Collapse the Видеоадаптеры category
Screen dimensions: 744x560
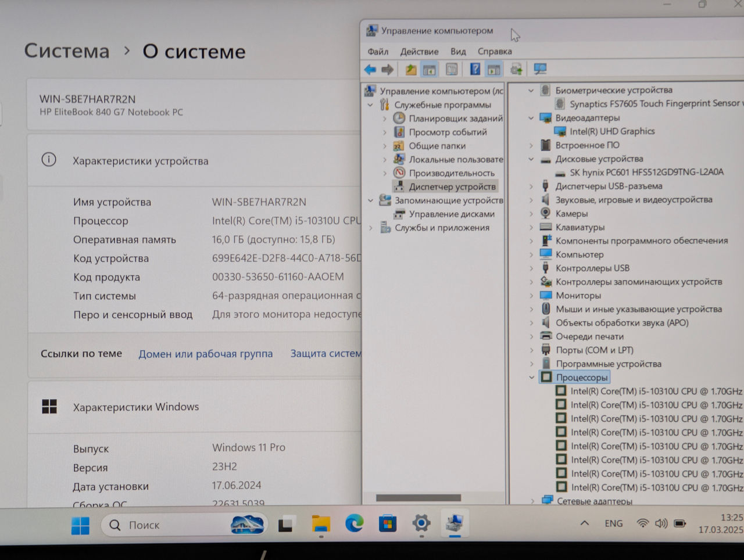click(x=531, y=118)
